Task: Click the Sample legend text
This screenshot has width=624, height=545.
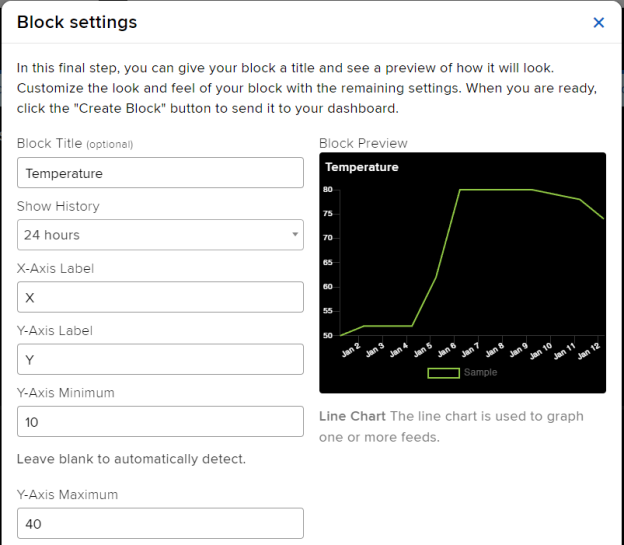Action: (480, 373)
